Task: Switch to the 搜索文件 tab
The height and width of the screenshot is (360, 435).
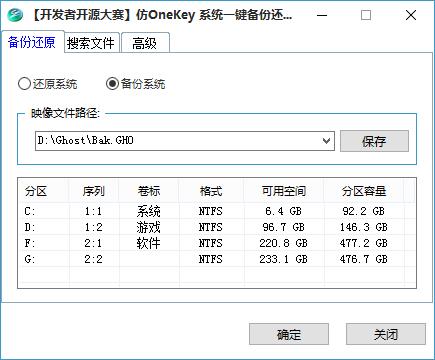Action: pos(90,43)
